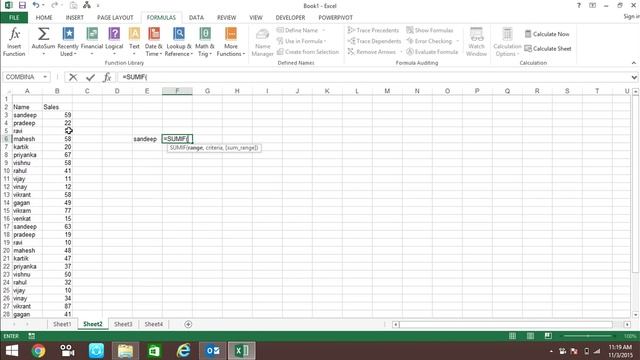Select cell E6 containing 'sandeep'
The height and width of the screenshot is (360, 640).
(x=147, y=139)
